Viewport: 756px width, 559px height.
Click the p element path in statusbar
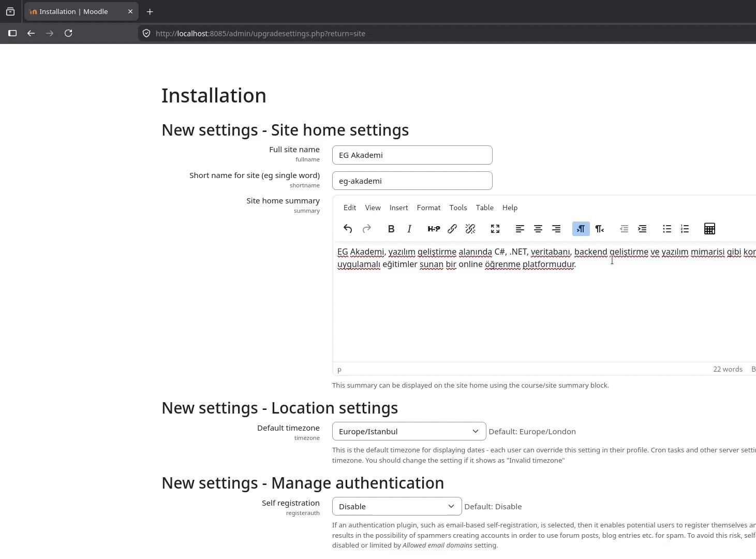tap(339, 370)
